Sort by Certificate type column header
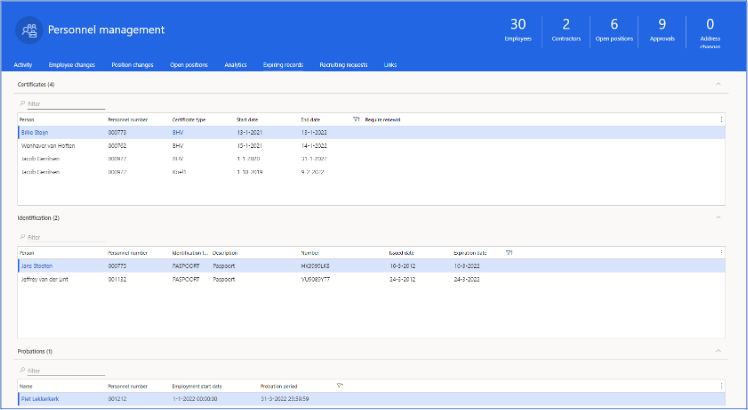Screen dimensions: 748x410 (189, 120)
